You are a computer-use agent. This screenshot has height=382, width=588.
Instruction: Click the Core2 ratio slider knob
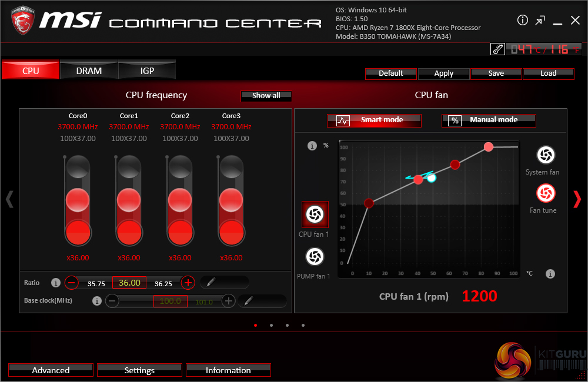point(180,200)
